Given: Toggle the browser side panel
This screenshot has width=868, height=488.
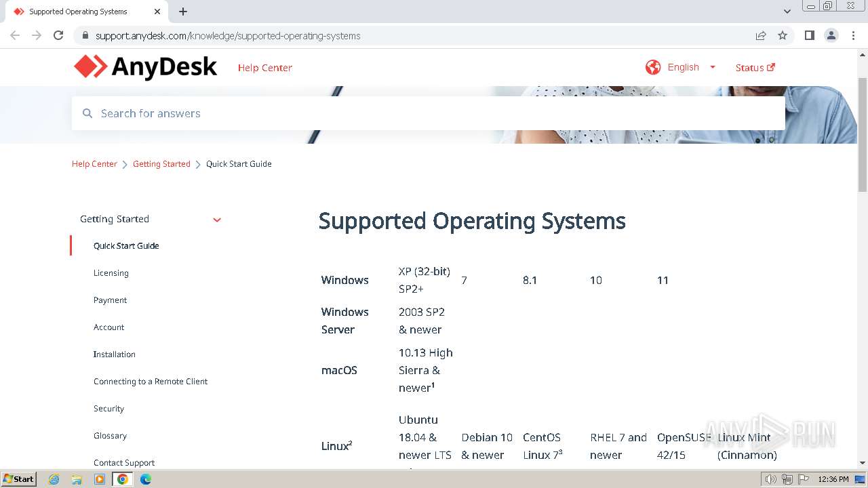Looking at the screenshot, I should pyautogui.click(x=809, y=35).
